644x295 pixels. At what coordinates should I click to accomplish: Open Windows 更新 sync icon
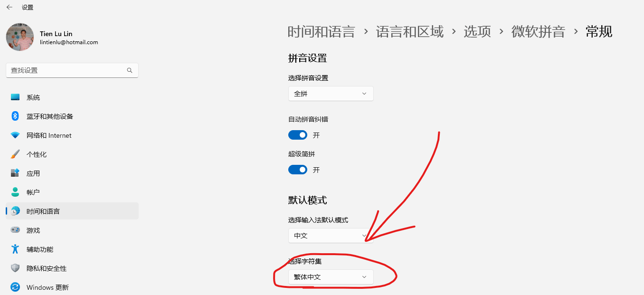[15, 287]
